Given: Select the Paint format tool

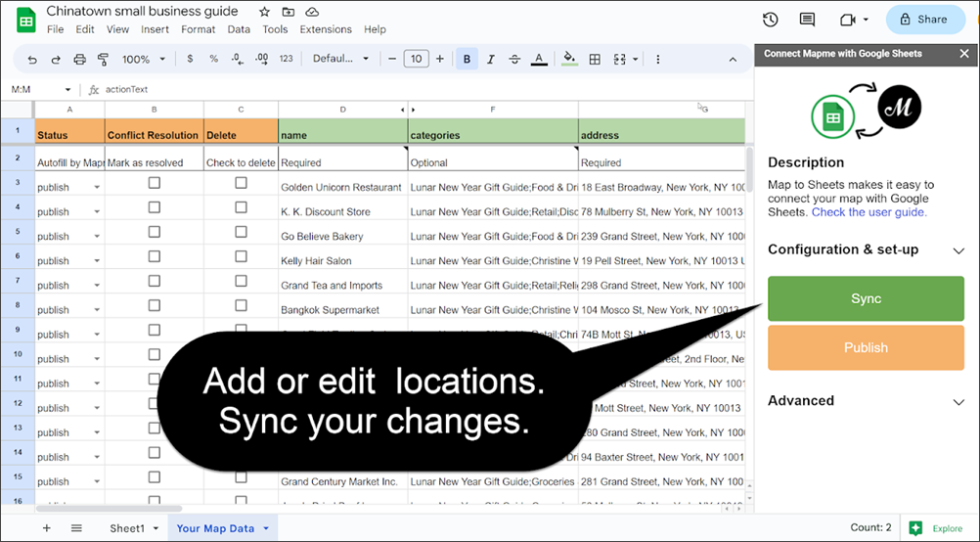Looking at the screenshot, I should point(103,59).
